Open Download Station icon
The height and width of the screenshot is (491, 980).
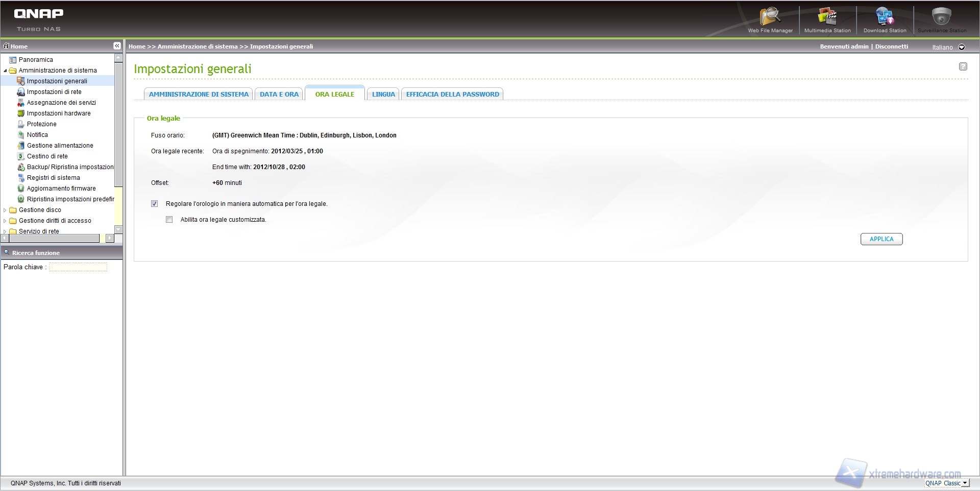click(885, 17)
